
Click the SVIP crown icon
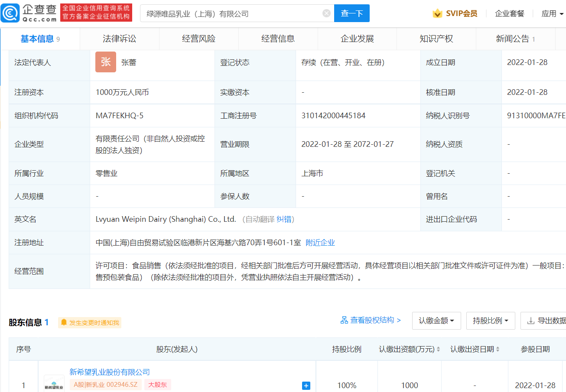[x=437, y=13]
